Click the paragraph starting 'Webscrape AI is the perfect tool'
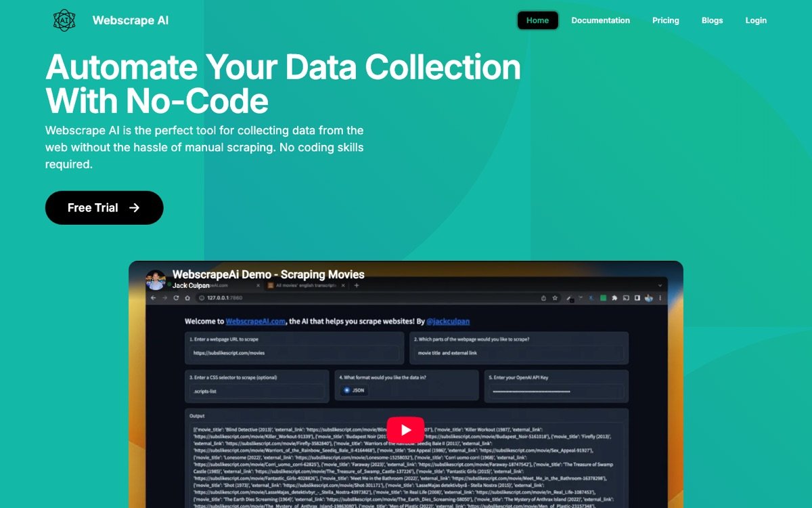 204,147
